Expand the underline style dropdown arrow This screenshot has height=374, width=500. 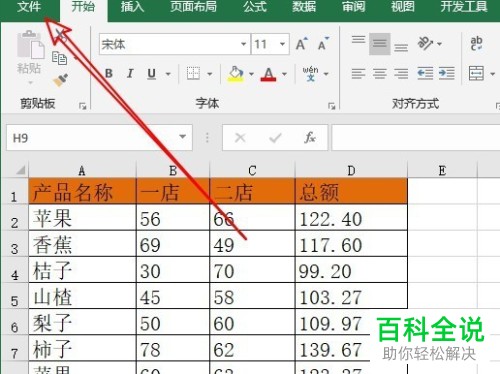(168, 74)
